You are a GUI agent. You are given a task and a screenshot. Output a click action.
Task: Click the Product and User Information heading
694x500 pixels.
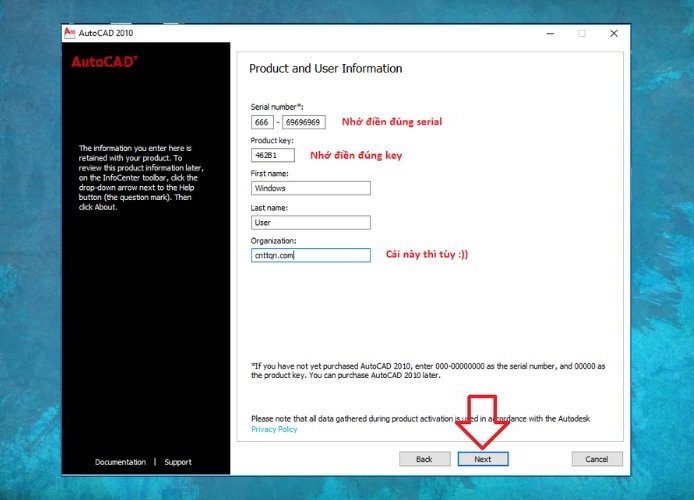tap(325, 69)
